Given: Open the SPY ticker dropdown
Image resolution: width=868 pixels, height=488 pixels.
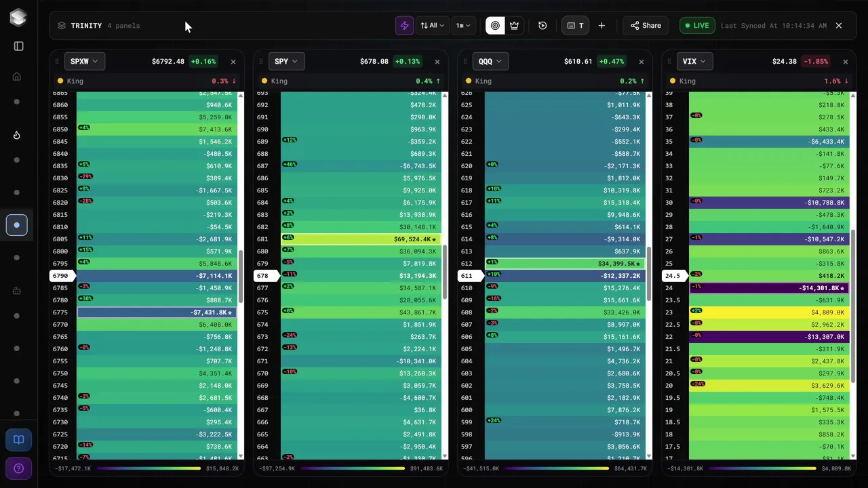Looking at the screenshot, I should [x=286, y=61].
